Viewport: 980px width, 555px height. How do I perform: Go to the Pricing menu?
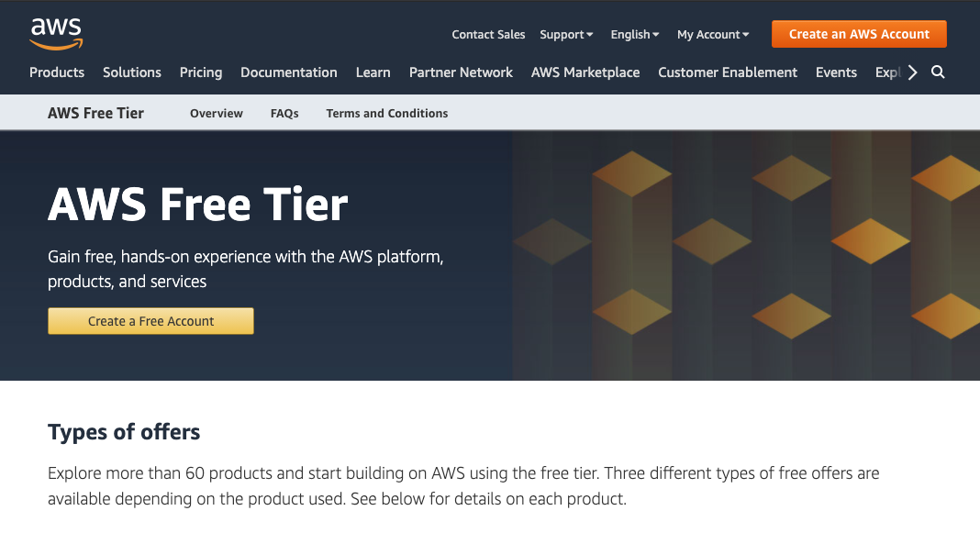[201, 72]
